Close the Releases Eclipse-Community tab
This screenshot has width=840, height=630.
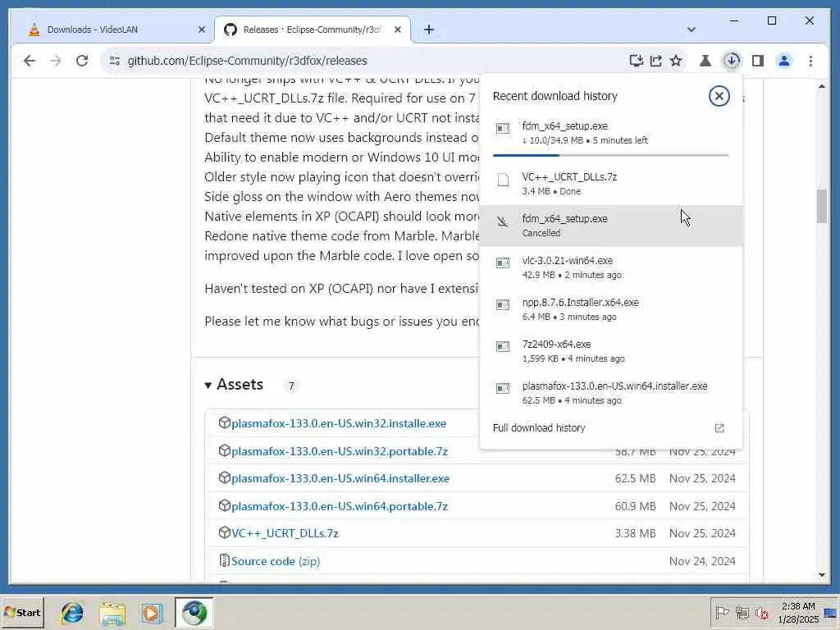click(398, 30)
